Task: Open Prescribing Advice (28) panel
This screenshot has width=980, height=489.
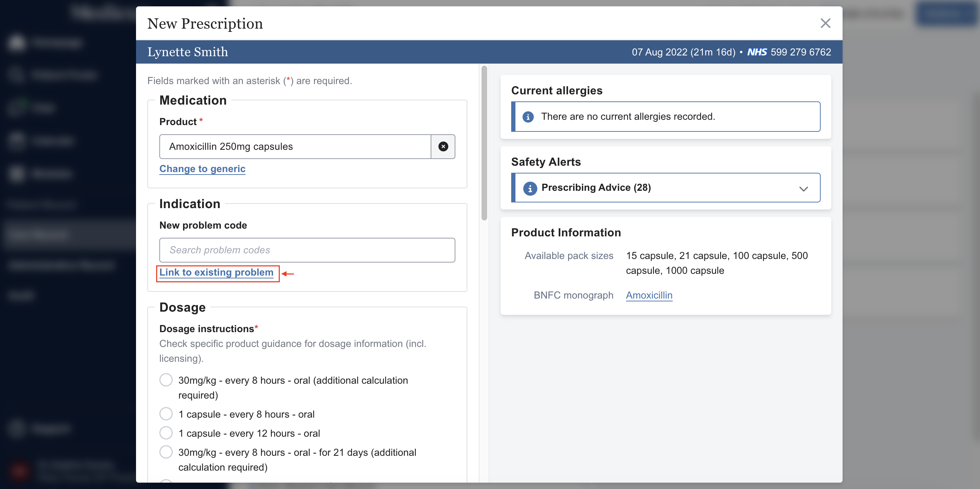Action: coord(596,188)
